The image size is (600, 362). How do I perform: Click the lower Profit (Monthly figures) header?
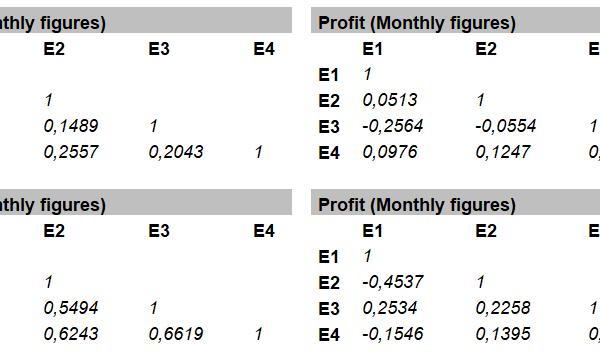pos(417,205)
